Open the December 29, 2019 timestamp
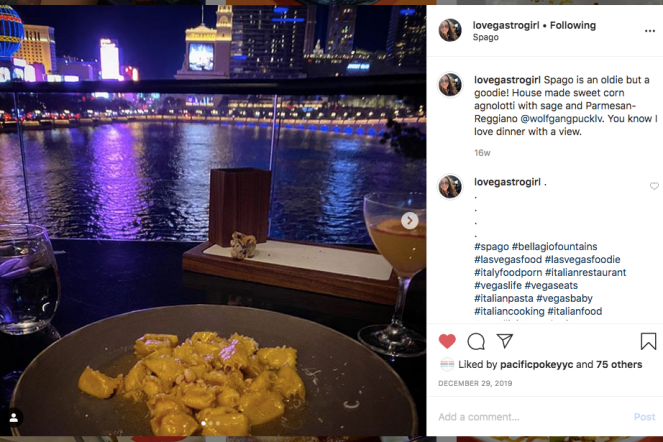 point(475,383)
